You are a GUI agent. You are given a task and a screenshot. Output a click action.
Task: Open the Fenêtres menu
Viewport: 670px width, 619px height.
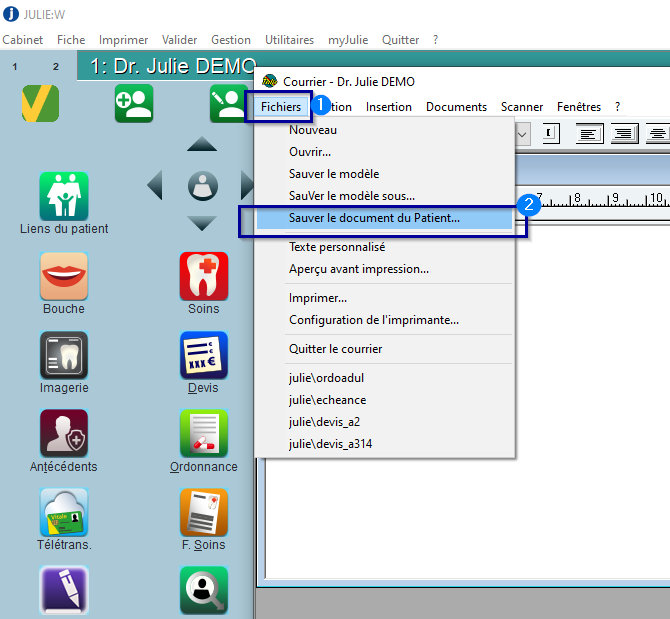tap(579, 107)
